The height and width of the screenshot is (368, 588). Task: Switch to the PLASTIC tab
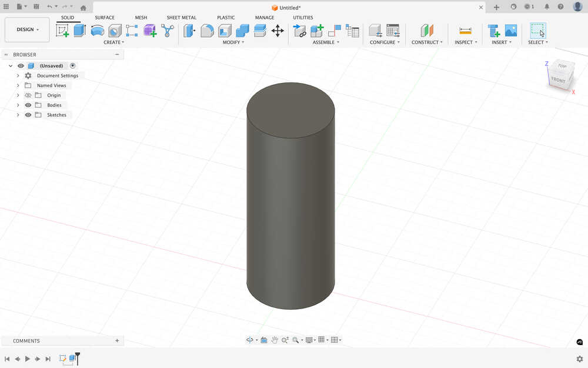[226, 18]
